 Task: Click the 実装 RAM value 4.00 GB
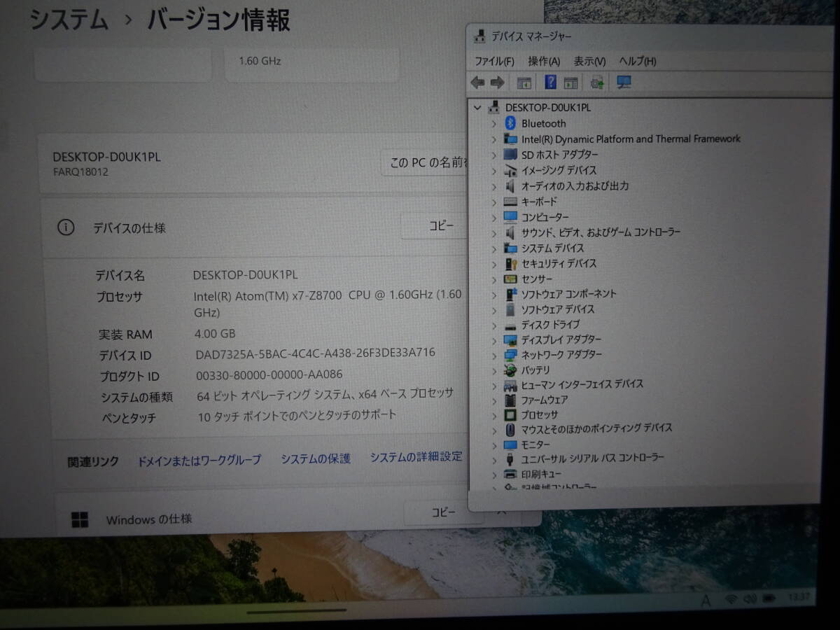[x=215, y=333]
